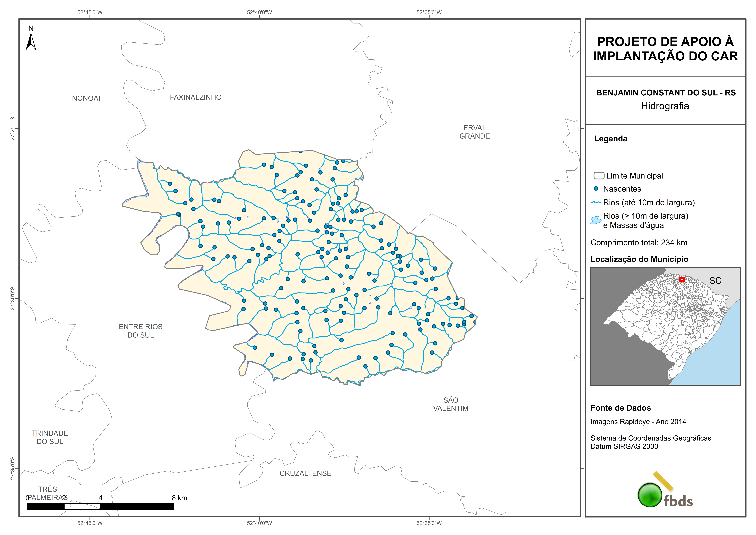
Task: Click the ENTRE RIOS DO SUL label
Action: (141, 331)
